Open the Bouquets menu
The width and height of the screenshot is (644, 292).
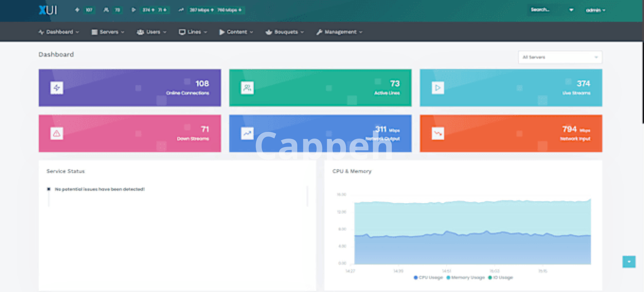click(x=285, y=32)
